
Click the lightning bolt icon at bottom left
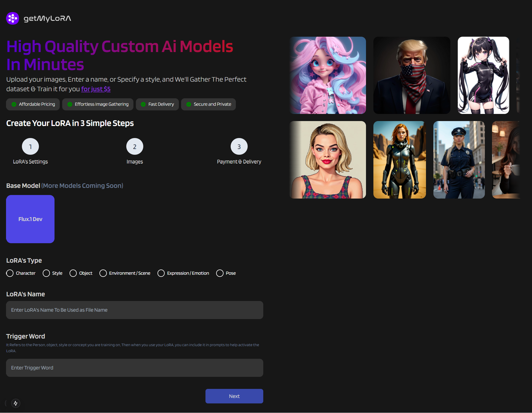coord(16,403)
